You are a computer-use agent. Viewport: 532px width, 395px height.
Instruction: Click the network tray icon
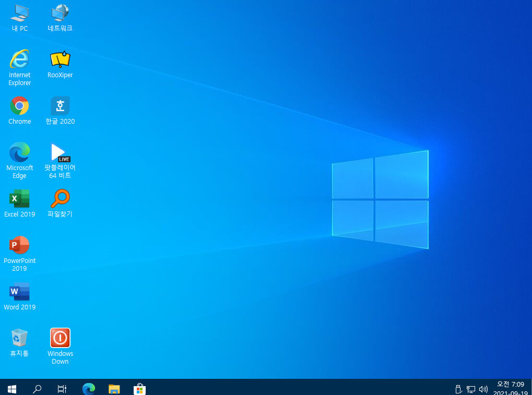point(470,389)
